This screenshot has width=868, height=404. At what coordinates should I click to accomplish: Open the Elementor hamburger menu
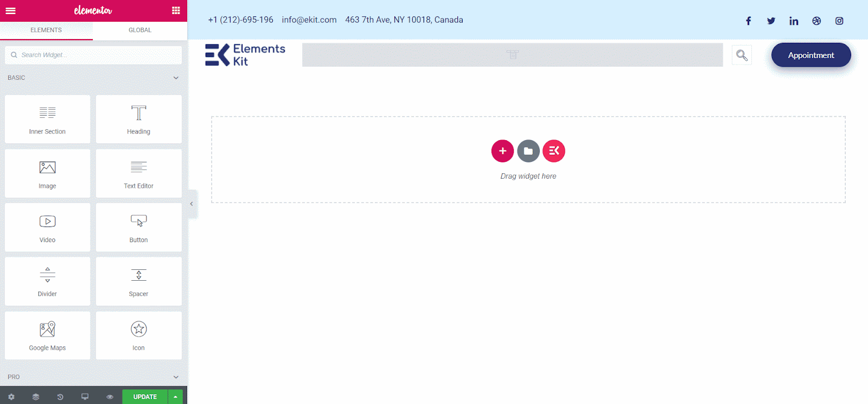(x=10, y=10)
